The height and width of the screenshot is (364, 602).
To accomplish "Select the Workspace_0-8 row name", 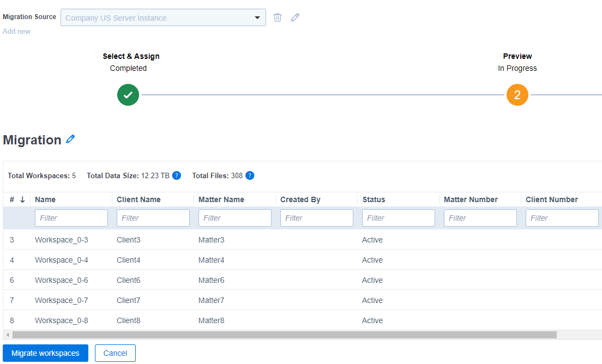I will click(x=62, y=320).
